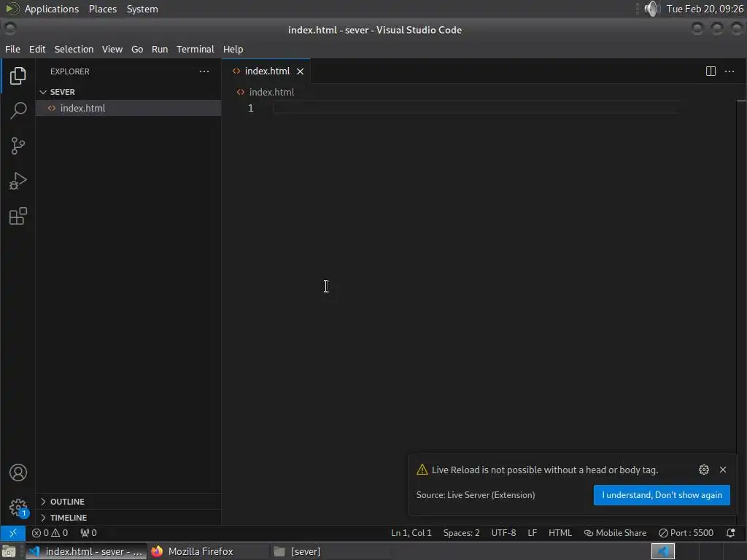Screen dimensions: 747x560
Task: Click 'I understand, Don't show again' button
Action: (x=662, y=495)
